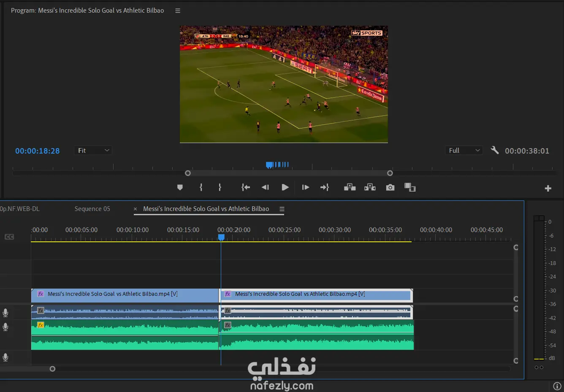Click the Program monitor playhead marker
Viewport: 564px width, 392px height.
point(269,165)
